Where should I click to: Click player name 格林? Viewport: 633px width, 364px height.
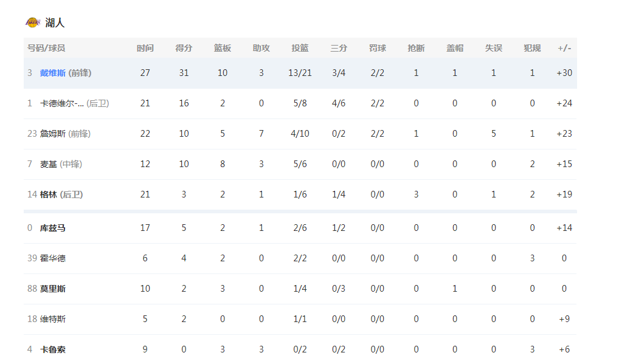coord(49,194)
